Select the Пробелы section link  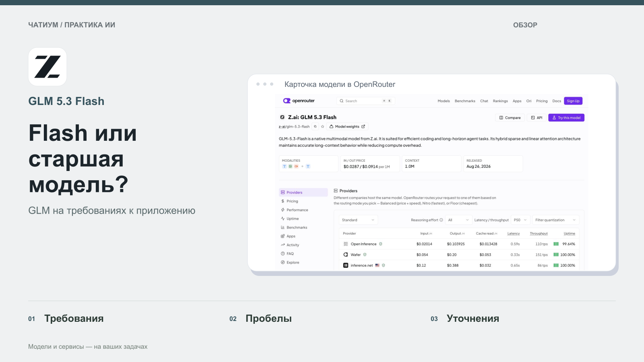(268, 319)
